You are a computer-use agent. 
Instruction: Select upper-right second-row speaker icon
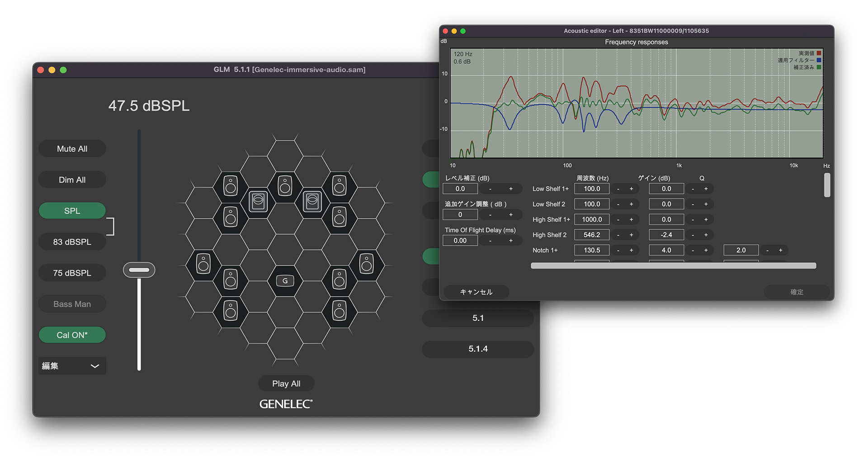339,217
